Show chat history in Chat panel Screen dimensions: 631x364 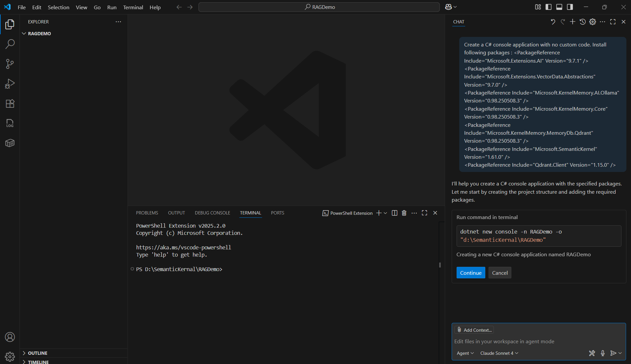click(583, 22)
